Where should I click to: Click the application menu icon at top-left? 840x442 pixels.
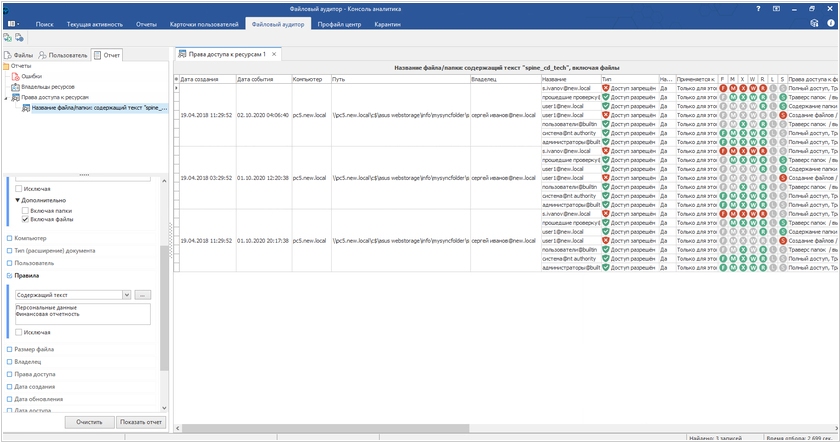point(12,22)
